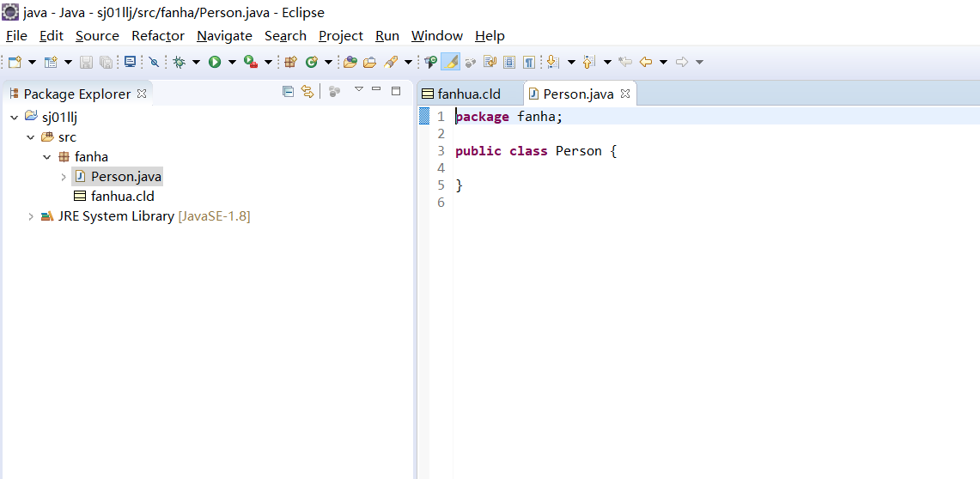Close the Person.java editor tab
The width and height of the screenshot is (980, 479).
tap(624, 94)
